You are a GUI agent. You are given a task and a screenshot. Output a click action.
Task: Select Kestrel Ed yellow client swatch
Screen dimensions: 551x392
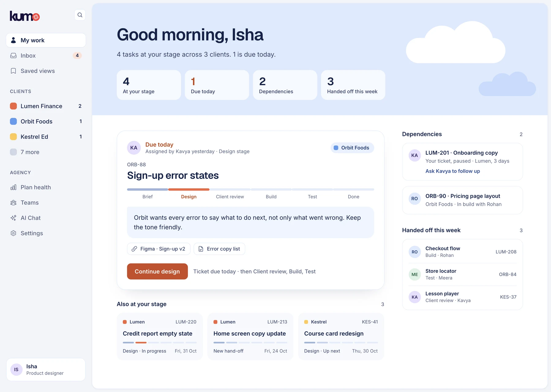tap(13, 137)
